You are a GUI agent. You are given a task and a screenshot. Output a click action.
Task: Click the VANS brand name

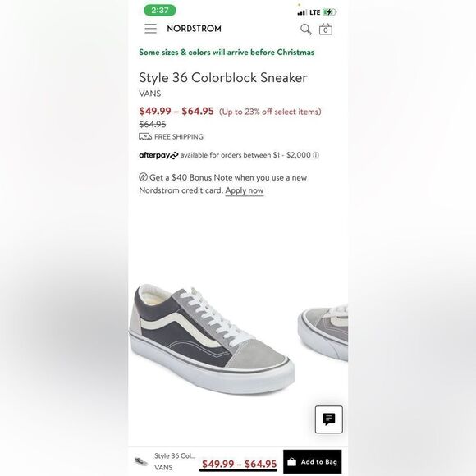(150, 94)
